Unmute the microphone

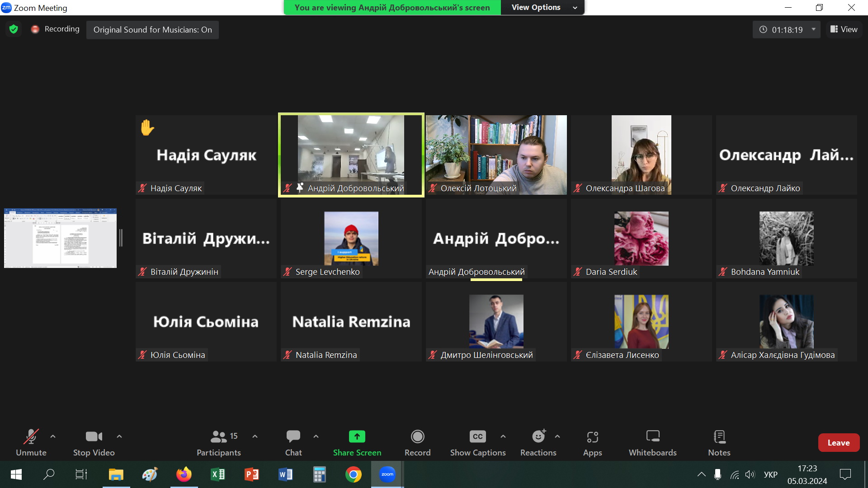(31, 442)
